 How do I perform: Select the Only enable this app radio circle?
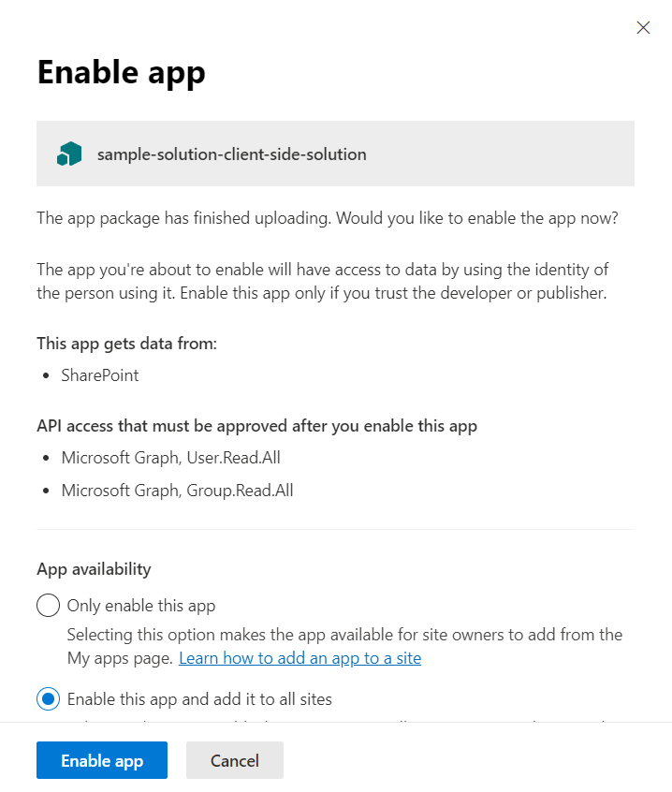tap(48, 606)
